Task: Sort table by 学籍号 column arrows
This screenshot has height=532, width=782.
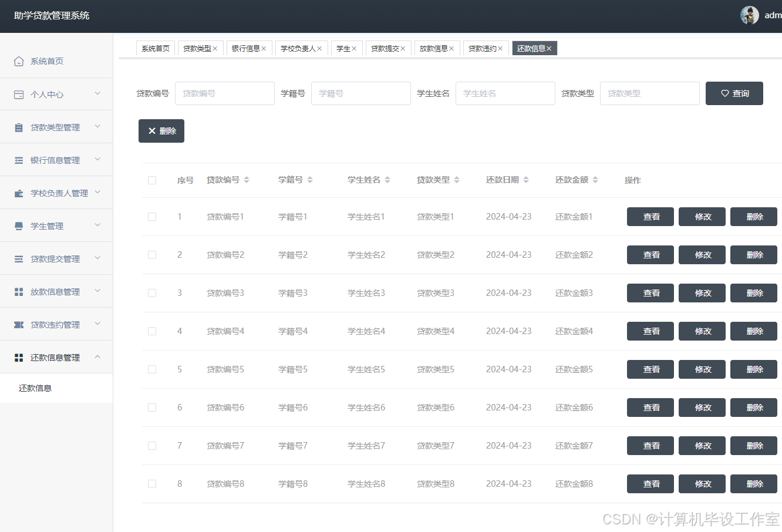Action: [310, 180]
